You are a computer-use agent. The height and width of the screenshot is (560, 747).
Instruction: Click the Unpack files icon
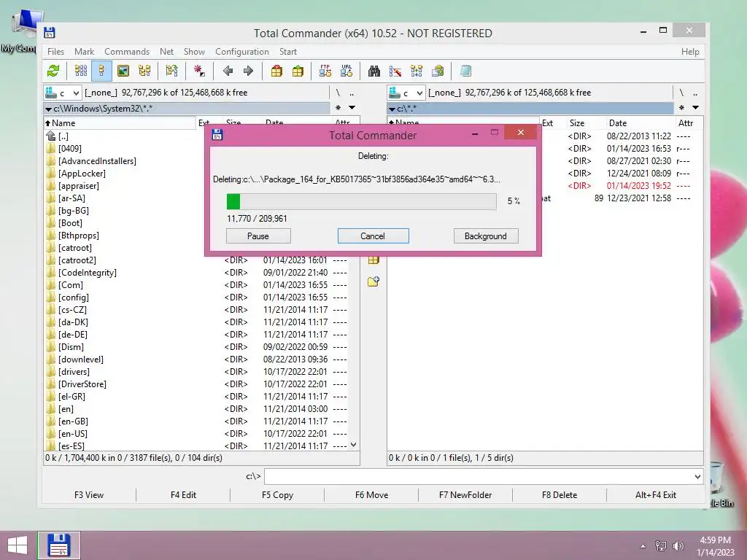point(298,71)
